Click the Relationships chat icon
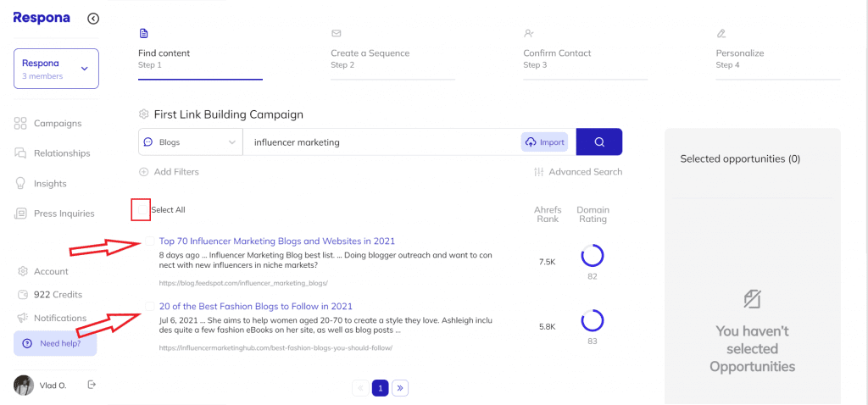 [20, 153]
